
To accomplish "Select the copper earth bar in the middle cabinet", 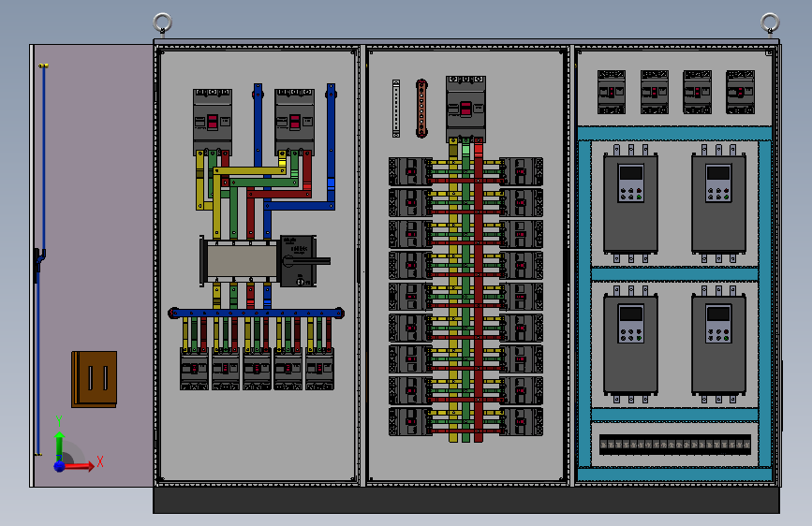I will (421, 109).
